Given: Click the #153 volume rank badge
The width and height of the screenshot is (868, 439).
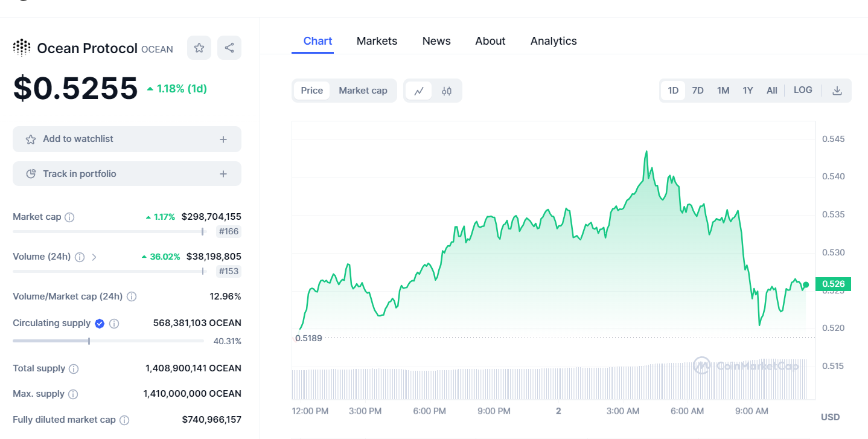Looking at the screenshot, I should pos(229,271).
